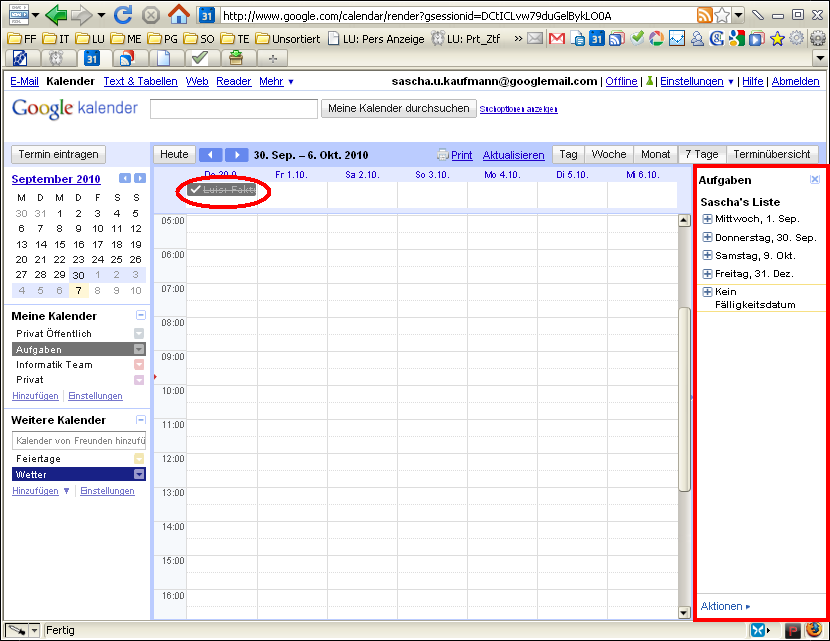Open the September 2010 month link

[x=56, y=179]
